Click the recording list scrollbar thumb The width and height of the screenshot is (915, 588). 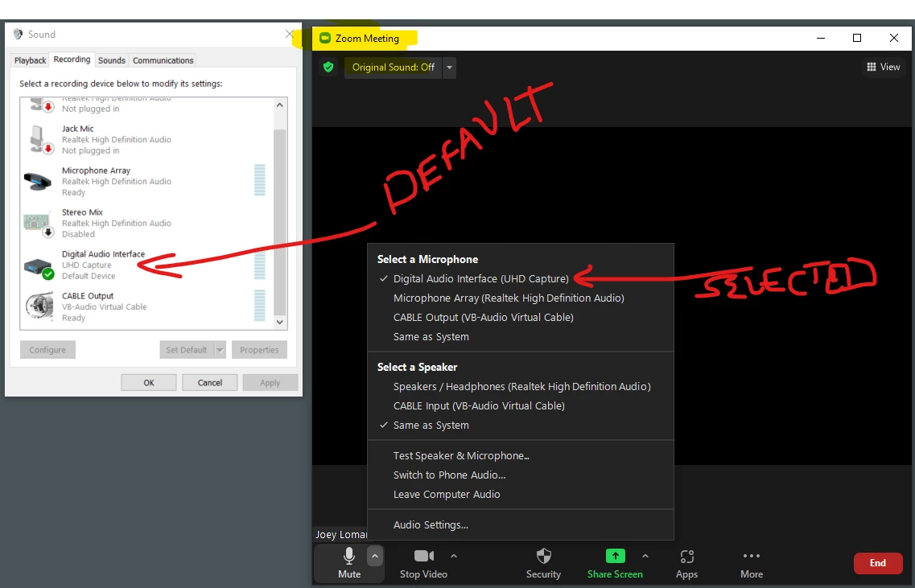tap(280, 222)
